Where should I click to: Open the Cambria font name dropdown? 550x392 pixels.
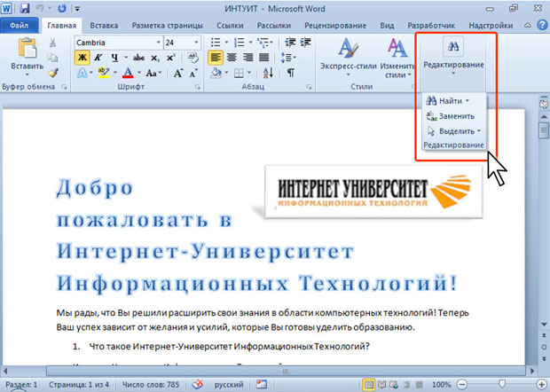tap(159, 43)
